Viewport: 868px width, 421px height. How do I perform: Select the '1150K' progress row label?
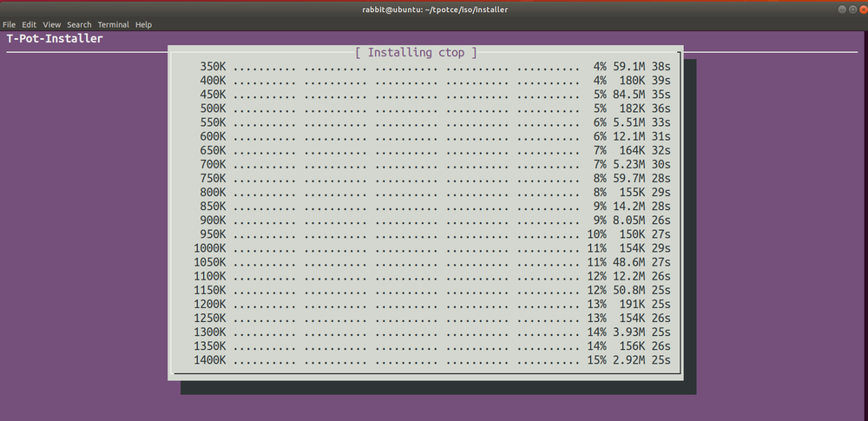[x=210, y=290]
